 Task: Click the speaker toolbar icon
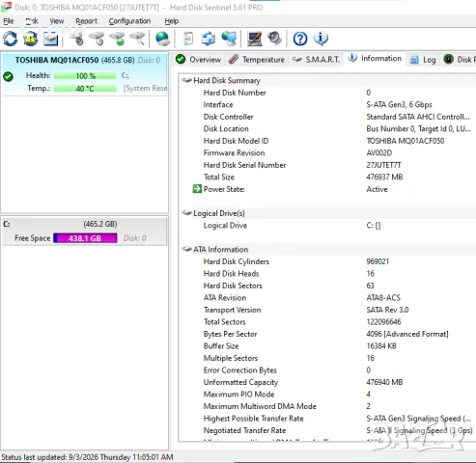pyautogui.click(x=274, y=39)
